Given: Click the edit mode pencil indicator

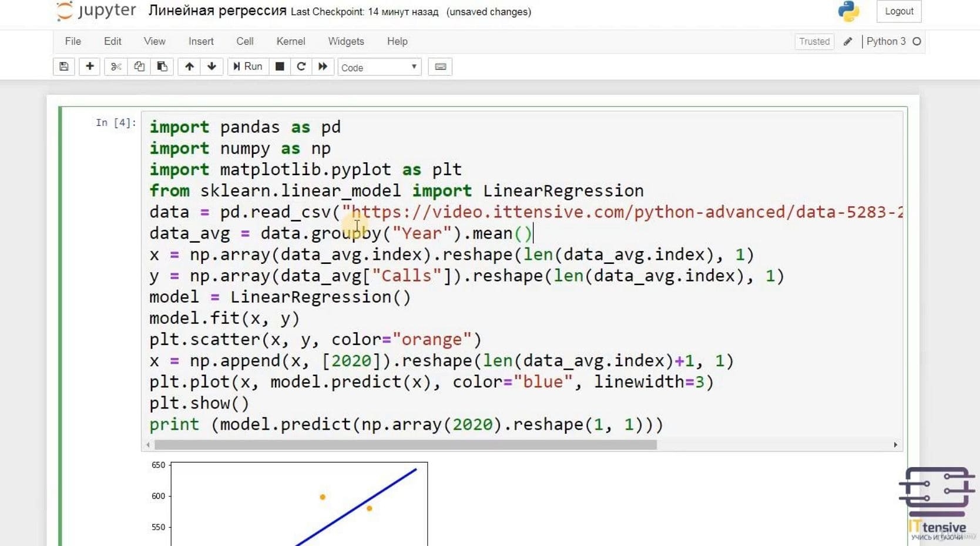Looking at the screenshot, I should (847, 42).
